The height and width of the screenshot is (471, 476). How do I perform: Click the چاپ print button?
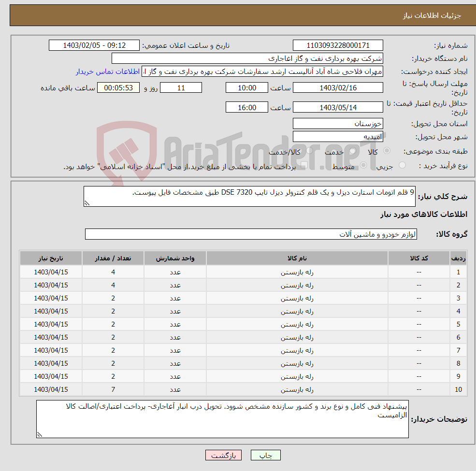click(265, 455)
